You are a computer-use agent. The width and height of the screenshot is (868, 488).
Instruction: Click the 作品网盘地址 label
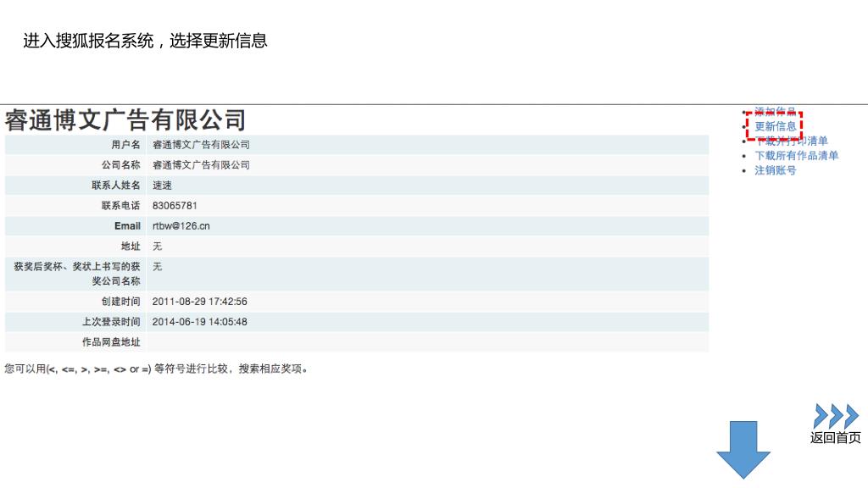click(111, 342)
